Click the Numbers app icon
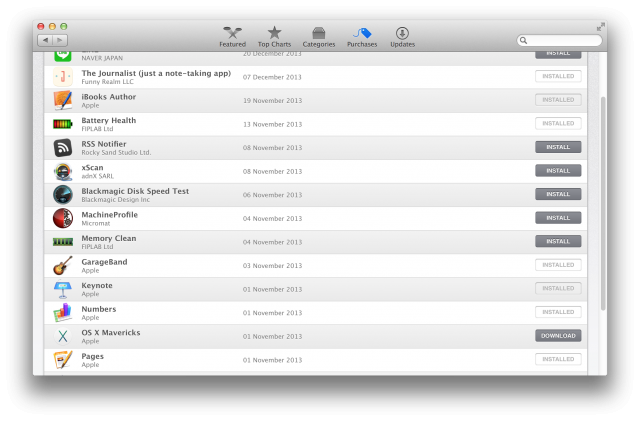Image resolution: width=640 pixels, height=421 pixels. [63, 313]
